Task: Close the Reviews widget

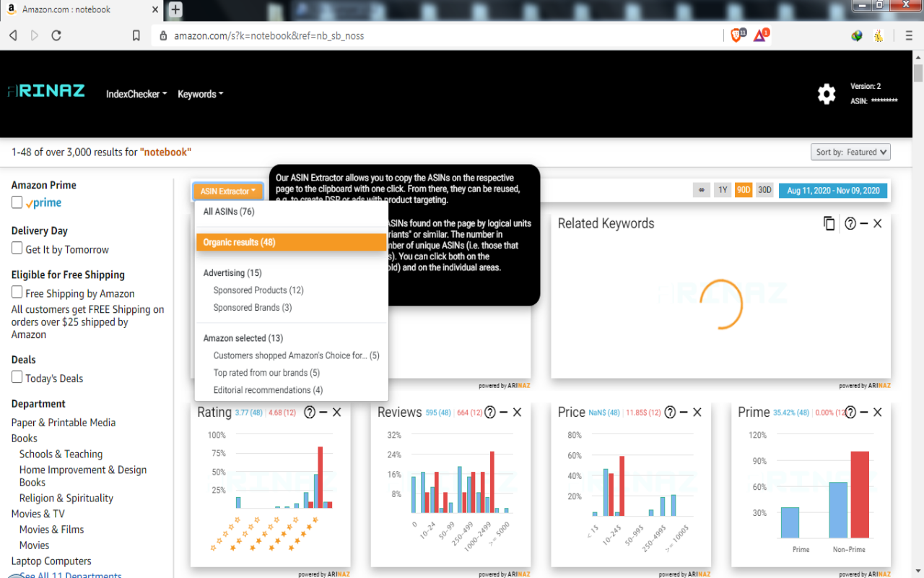Action: pos(518,412)
